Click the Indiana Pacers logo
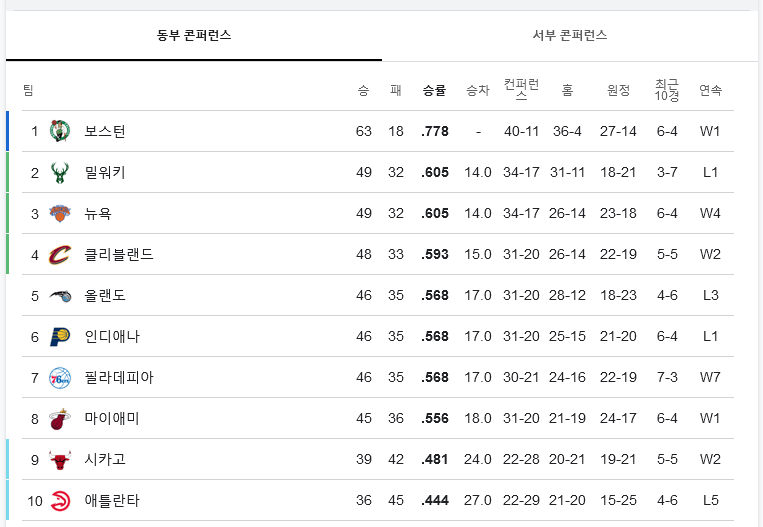 pyautogui.click(x=60, y=336)
